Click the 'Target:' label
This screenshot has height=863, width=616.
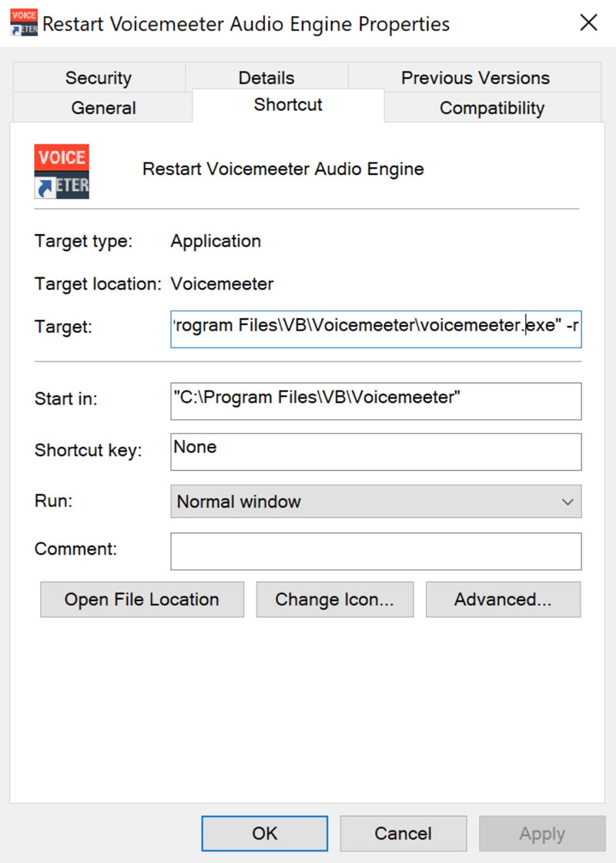(x=63, y=327)
